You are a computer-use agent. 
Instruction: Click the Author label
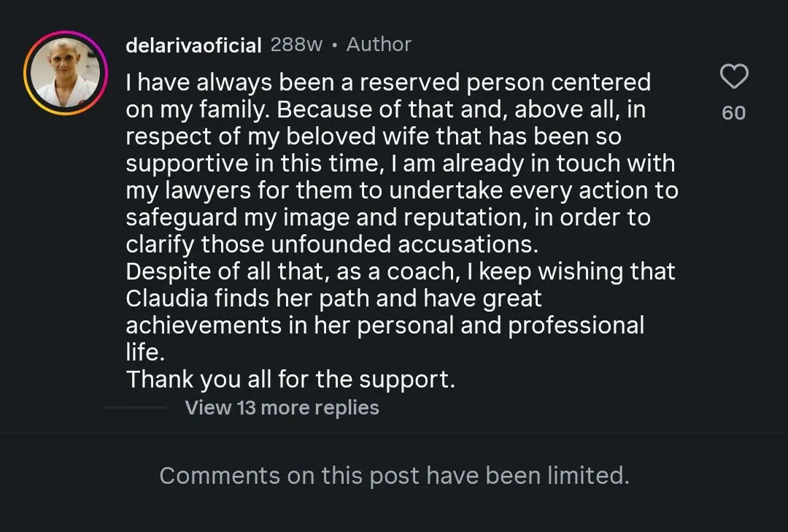pos(379,45)
